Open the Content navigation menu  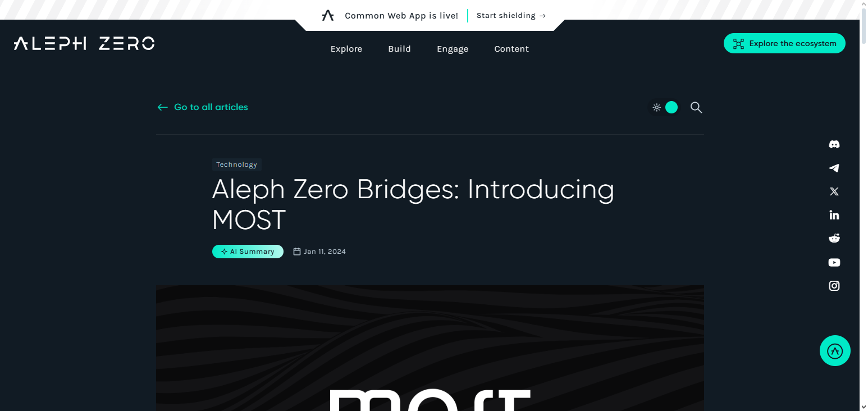point(511,49)
